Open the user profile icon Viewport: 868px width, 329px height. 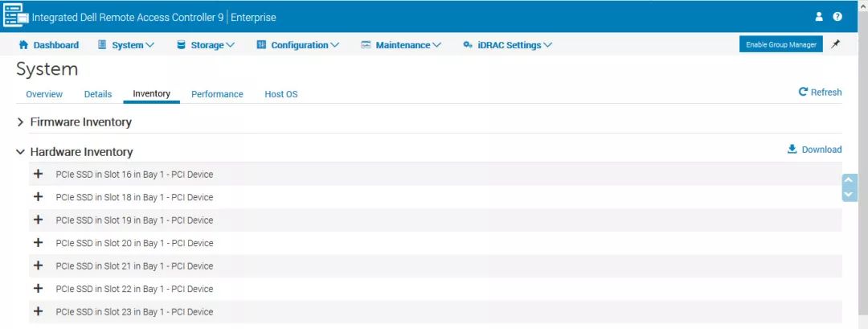tap(819, 17)
